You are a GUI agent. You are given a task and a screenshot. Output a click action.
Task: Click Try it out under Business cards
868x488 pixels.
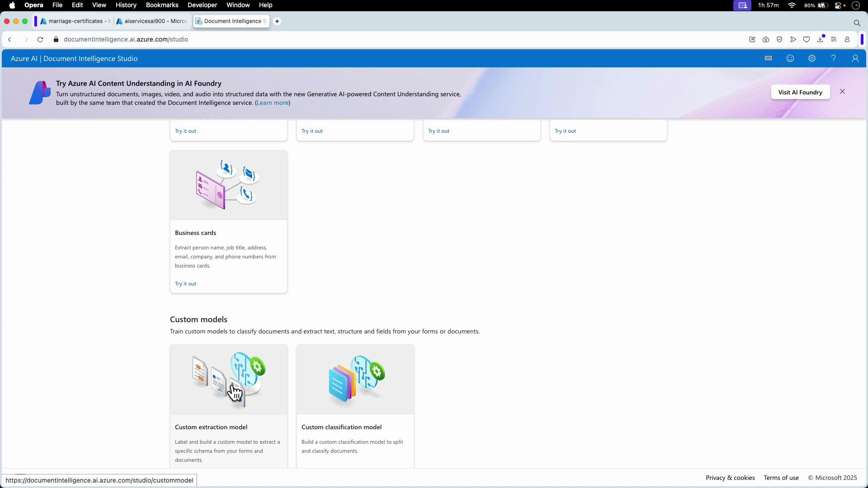(185, 284)
